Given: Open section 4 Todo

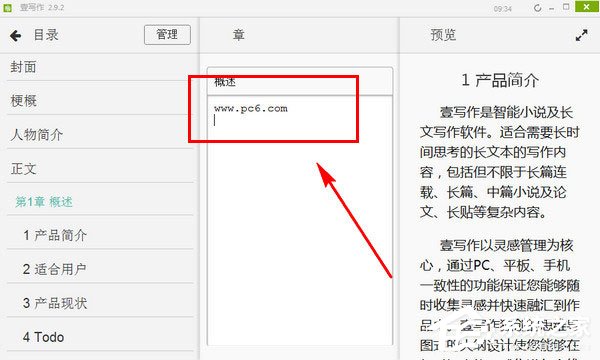Looking at the screenshot, I should point(100,337).
